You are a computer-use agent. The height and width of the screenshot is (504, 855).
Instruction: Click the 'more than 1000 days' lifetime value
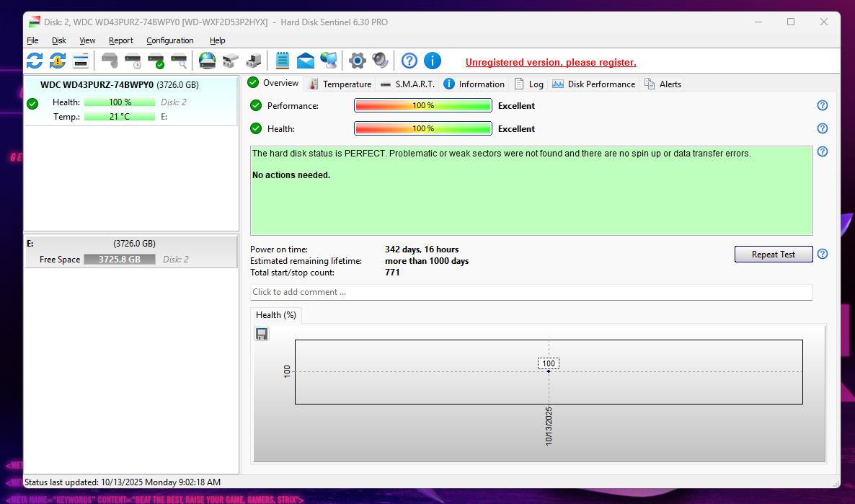[426, 261]
